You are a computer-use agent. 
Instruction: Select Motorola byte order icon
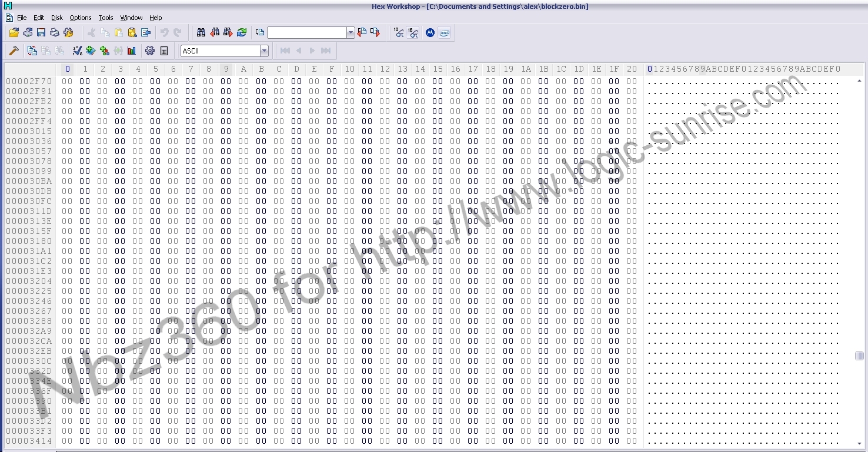coord(430,32)
